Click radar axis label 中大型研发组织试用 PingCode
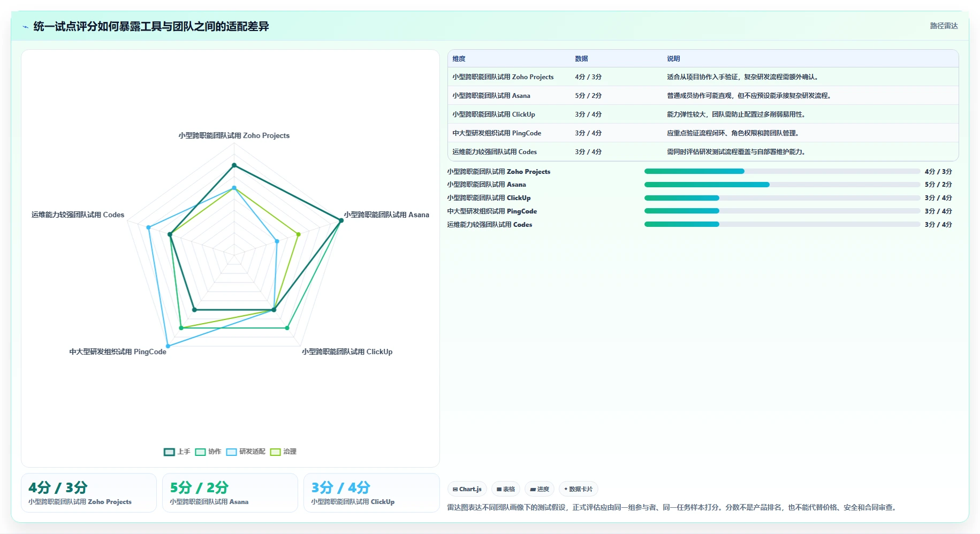This screenshot has height=534, width=980. pos(118,352)
